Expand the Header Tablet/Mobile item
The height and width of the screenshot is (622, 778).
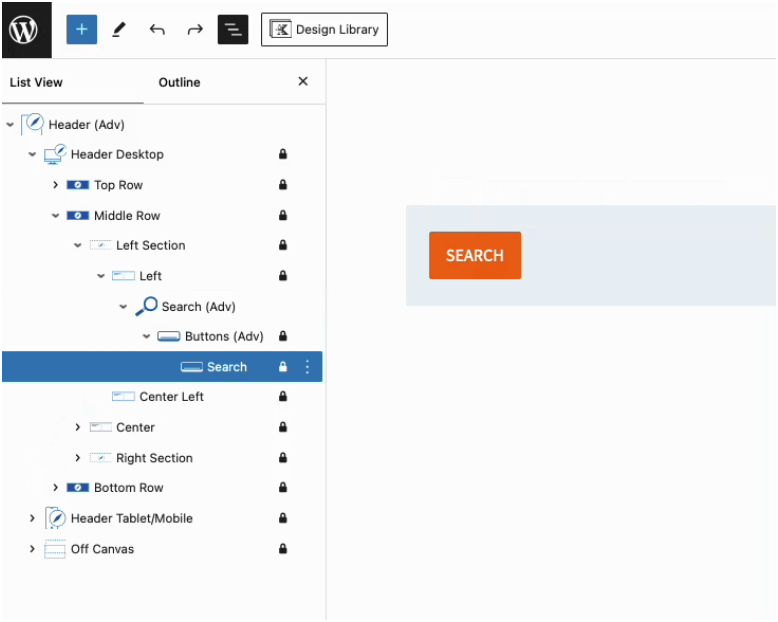pos(32,518)
